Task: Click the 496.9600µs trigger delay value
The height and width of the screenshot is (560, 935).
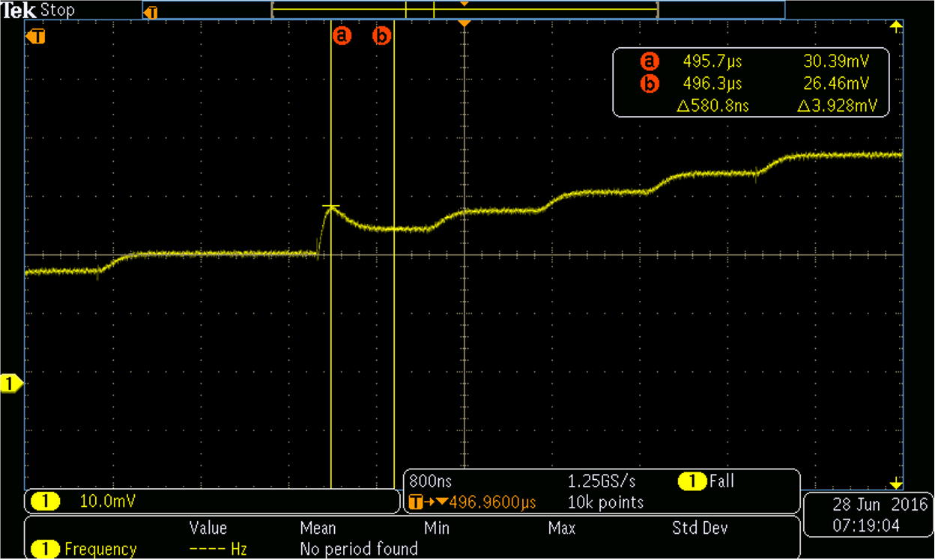Action: tap(494, 502)
